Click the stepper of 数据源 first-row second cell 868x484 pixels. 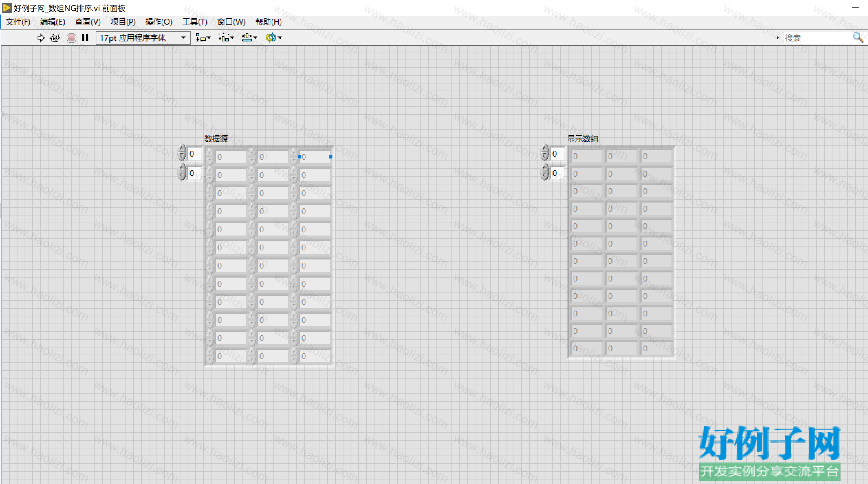[x=252, y=157]
